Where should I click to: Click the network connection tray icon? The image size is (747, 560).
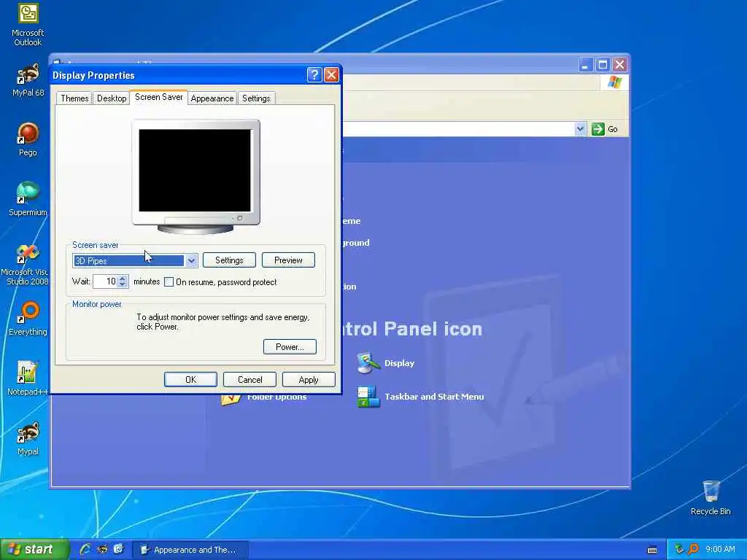click(x=679, y=549)
